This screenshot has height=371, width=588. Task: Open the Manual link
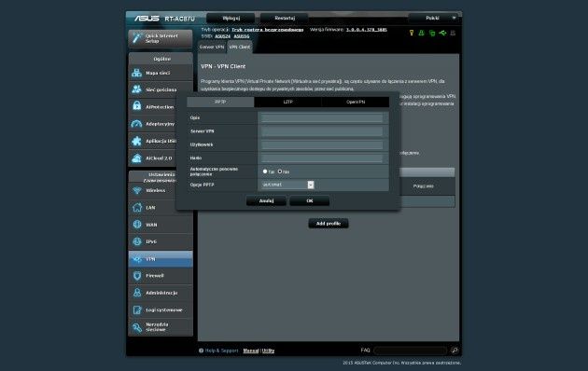click(x=251, y=350)
